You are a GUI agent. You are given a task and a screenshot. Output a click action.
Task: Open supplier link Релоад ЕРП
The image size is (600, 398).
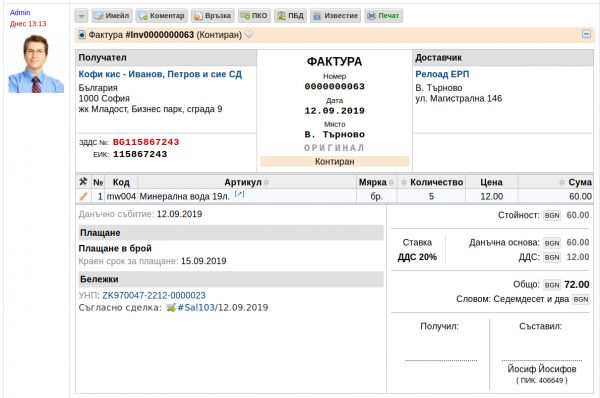[x=442, y=74]
